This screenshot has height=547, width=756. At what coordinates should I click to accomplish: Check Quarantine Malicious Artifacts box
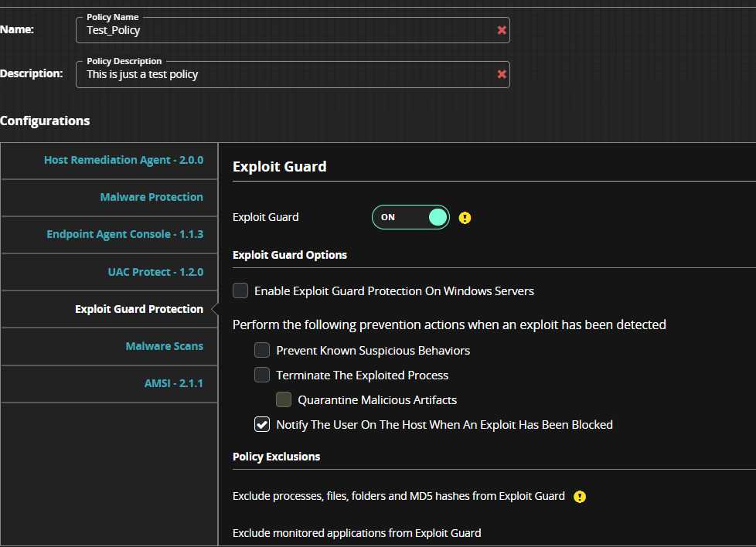point(284,399)
